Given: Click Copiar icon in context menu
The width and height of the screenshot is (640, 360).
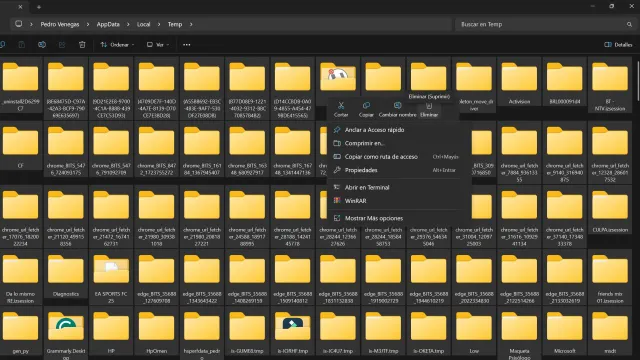Looking at the screenshot, I should point(366,106).
